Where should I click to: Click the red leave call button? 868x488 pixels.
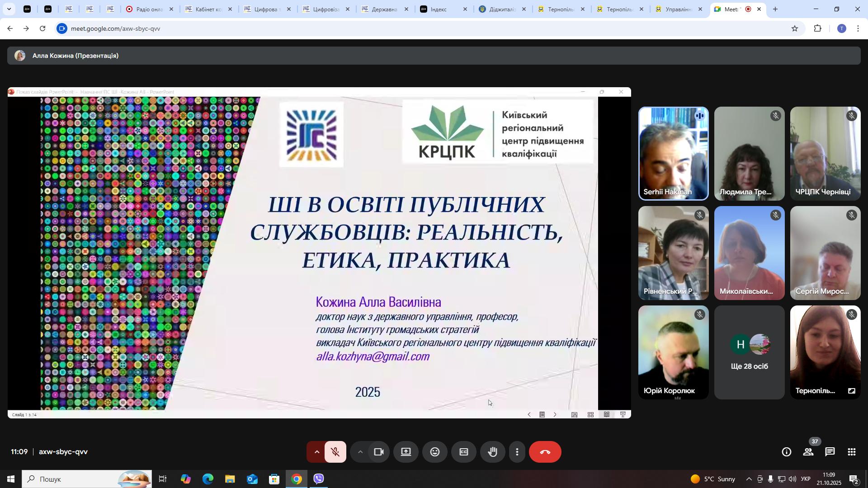pos(545,452)
